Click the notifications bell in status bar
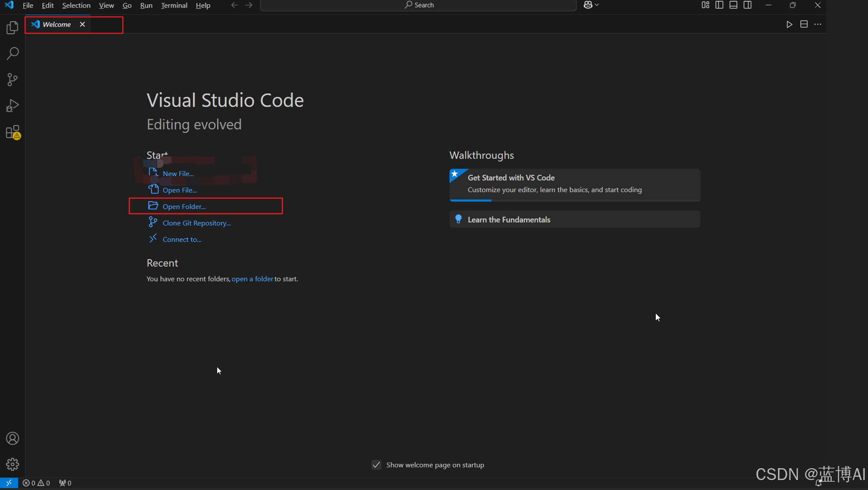This screenshot has width=868, height=490. (x=819, y=483)
